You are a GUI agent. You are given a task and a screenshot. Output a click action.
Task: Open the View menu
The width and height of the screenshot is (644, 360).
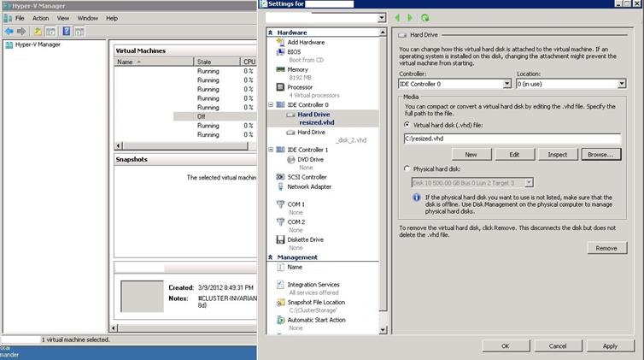tap(63, 18)
